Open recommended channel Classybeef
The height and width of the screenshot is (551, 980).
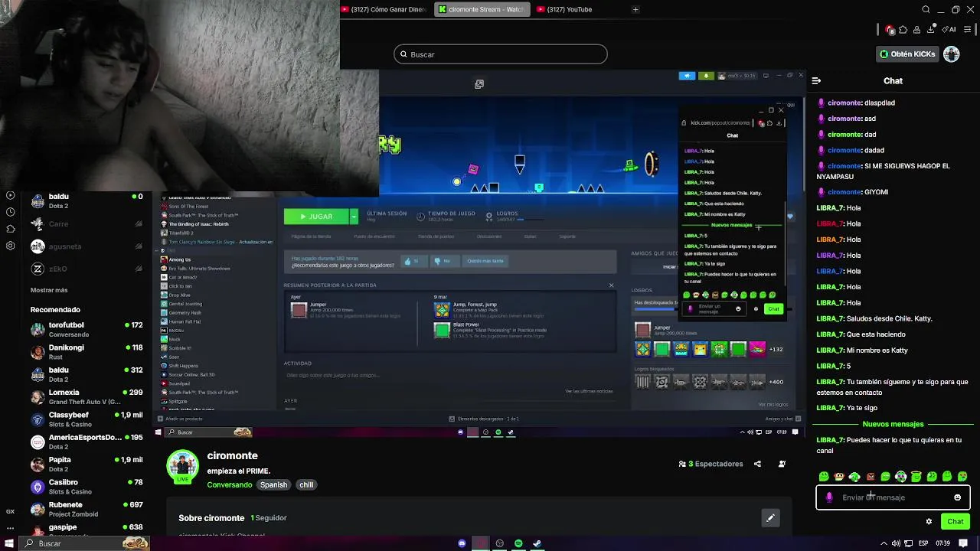click(86, 419)
